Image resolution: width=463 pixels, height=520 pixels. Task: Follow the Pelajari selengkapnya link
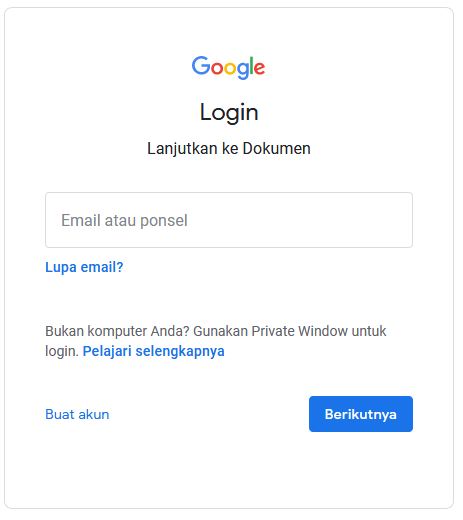point(154,351)
